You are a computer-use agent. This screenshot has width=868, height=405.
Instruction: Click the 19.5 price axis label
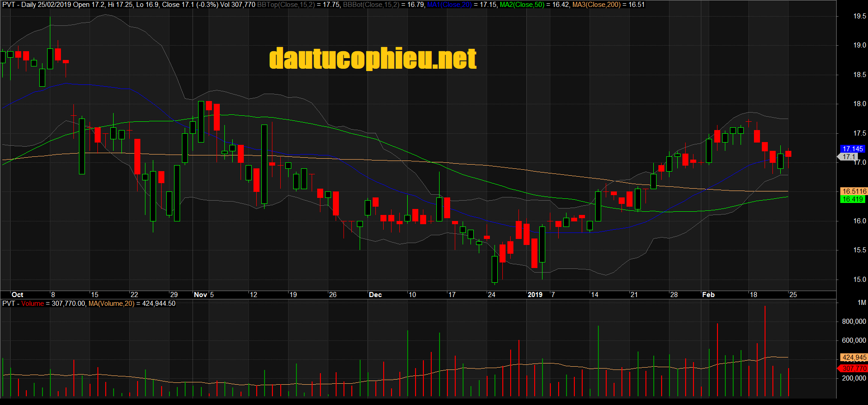coord(860,16)
